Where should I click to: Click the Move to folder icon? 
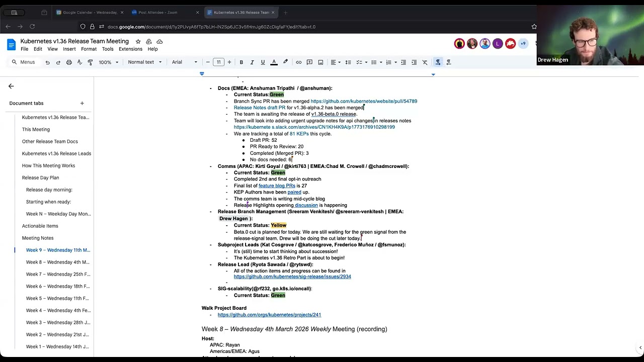[x=149, y=41]
